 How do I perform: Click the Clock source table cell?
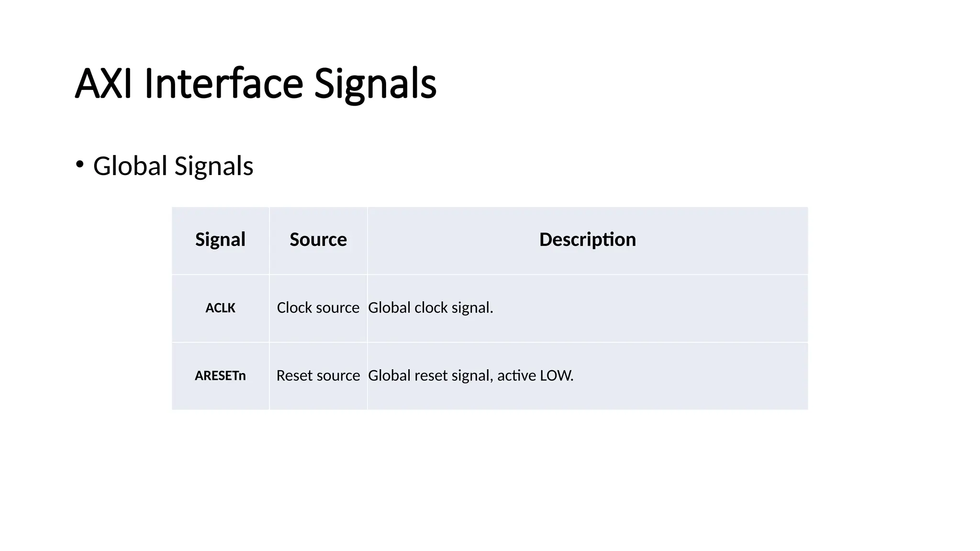click(318, 308)
